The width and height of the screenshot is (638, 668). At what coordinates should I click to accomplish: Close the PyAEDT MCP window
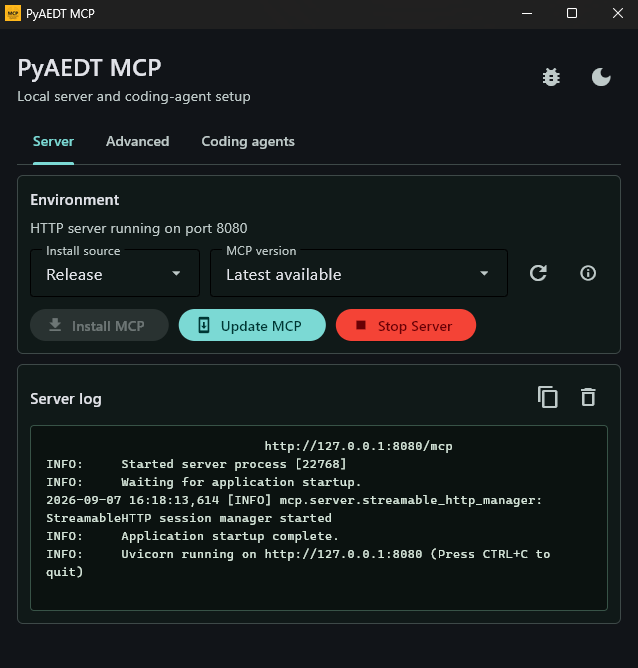(618, 14)
